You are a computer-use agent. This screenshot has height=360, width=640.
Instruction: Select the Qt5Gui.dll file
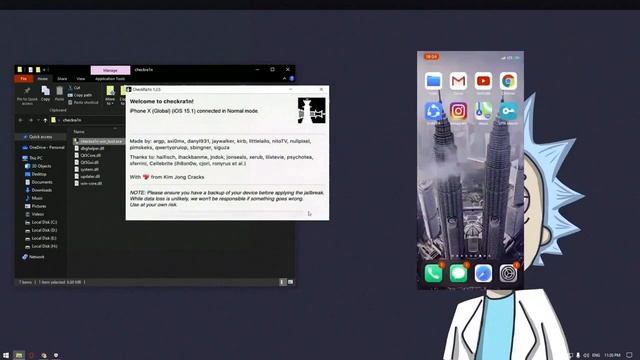87,162
